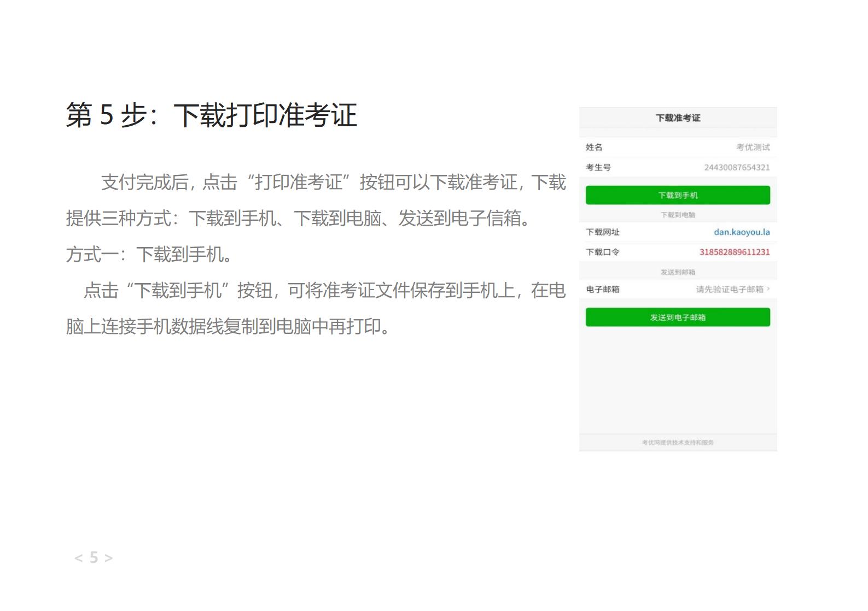Select the red download code 318582889611231
Screen dimensions: 868x611
[734, 252]
